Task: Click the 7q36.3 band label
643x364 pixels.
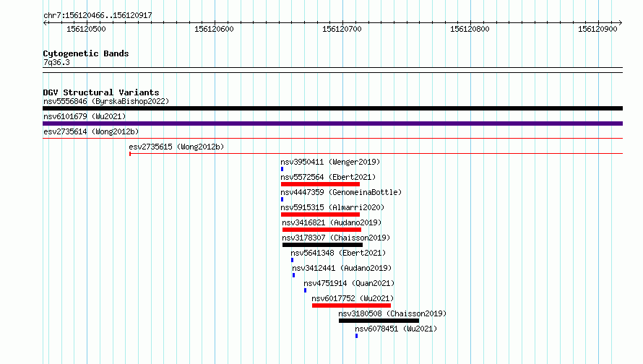Action: 56,62
